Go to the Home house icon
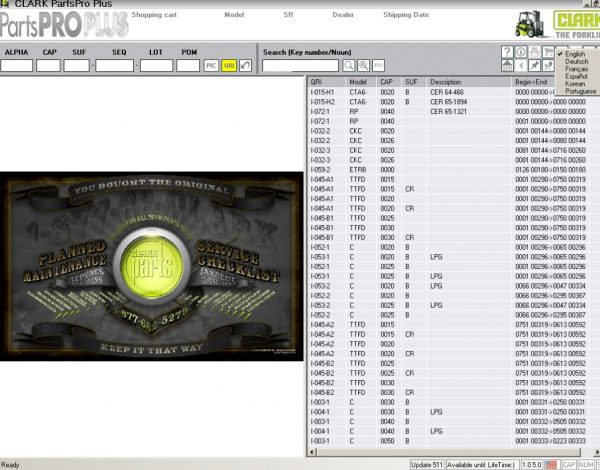The image size is (600, 470). (x=507, y=65)
